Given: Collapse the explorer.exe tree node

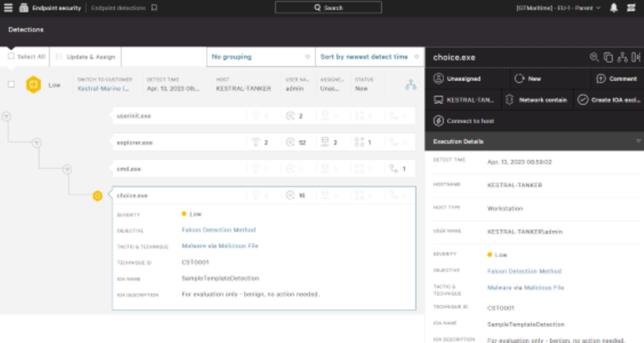Looking at the screenshot, I should click(36, 143).
